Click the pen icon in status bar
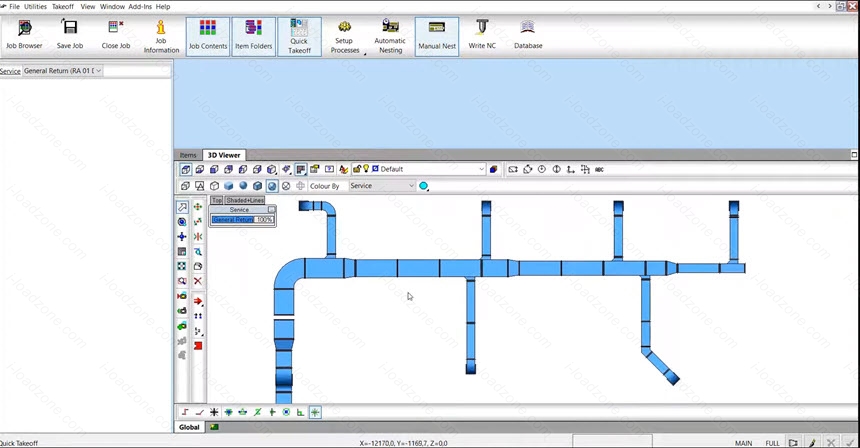This screenshot has width=860, height=448. [x=812, y=443]
